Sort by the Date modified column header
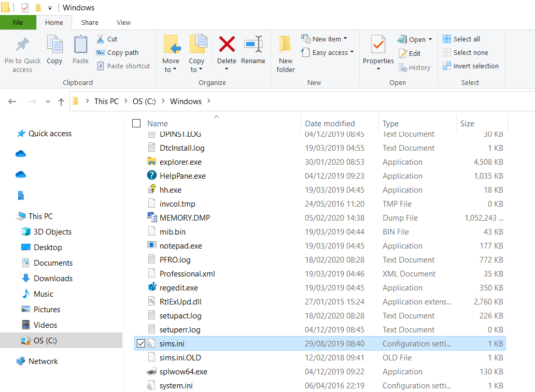 click(x=330, y=123)
